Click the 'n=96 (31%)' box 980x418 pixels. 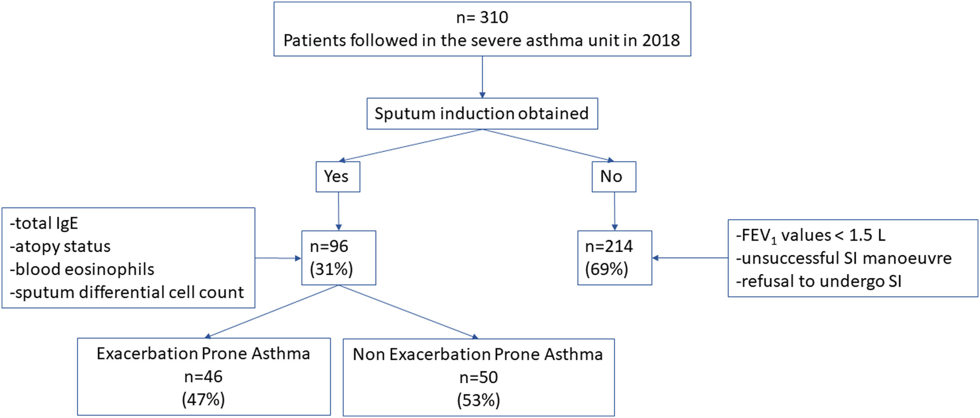tap(338, 258)
